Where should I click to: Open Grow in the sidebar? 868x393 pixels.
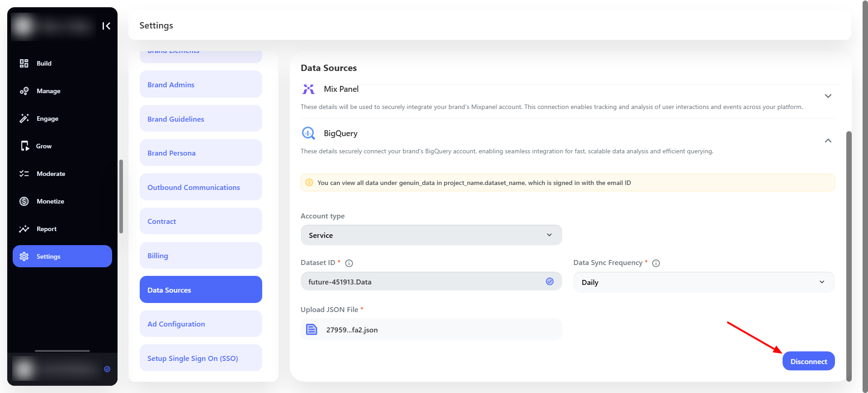pyautogui.click(x=62, y=146)
